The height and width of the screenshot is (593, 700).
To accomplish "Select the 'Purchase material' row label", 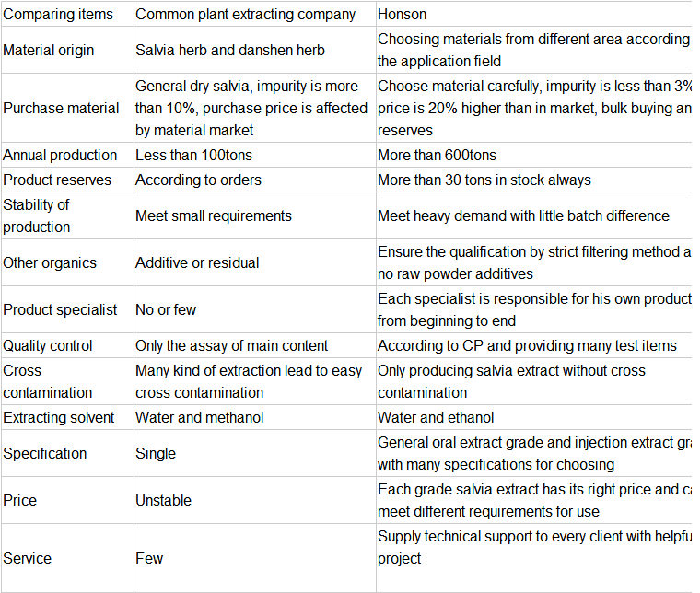I will tap(61, 108).
